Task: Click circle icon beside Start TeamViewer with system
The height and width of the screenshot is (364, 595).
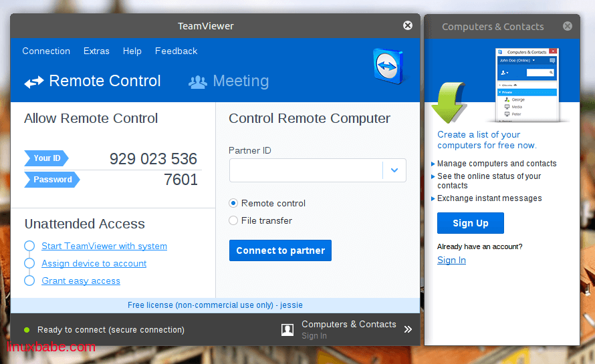Action: pyautogui.click(x=29, y=246)
